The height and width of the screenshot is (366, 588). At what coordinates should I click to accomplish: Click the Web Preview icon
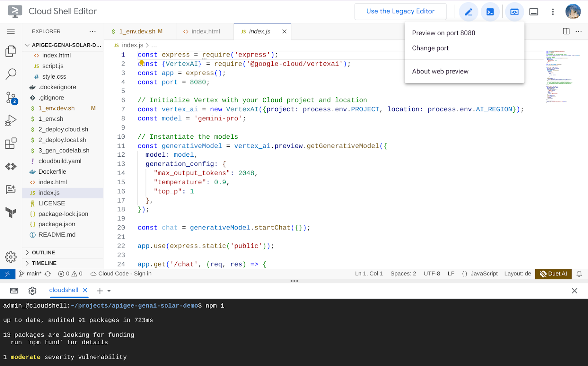(514, 12)
